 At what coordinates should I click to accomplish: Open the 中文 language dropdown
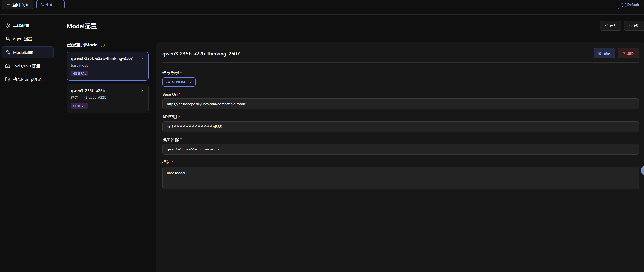50,5
